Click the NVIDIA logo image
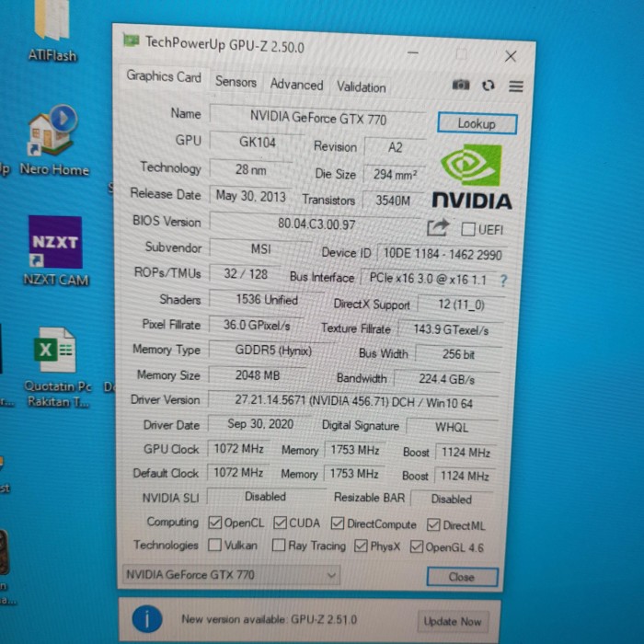644x644 pixels. [472, 177]
